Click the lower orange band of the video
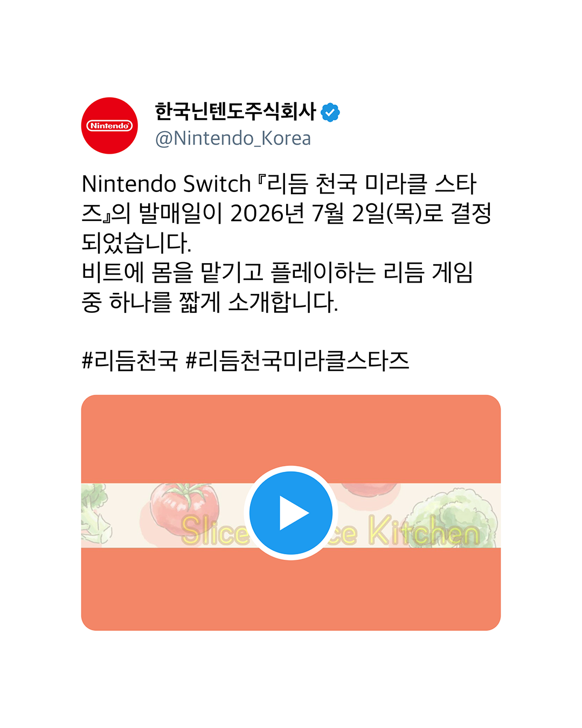582x728 pixels. (291, 589)
